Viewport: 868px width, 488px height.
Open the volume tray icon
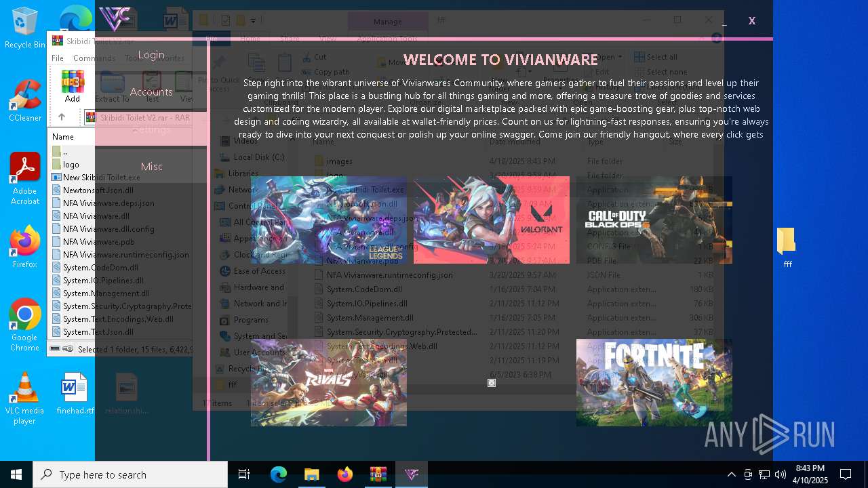[x=781, y=474]
